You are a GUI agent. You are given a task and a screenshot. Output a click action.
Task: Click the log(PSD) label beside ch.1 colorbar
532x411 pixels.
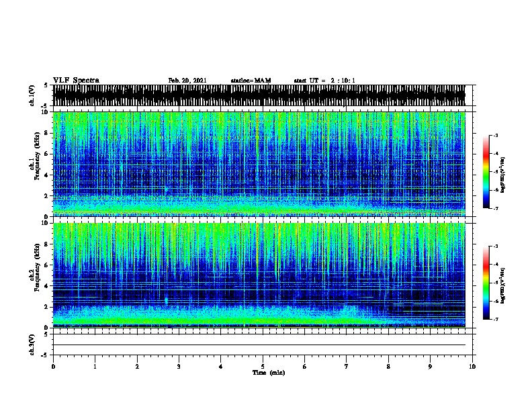(503, 175)
